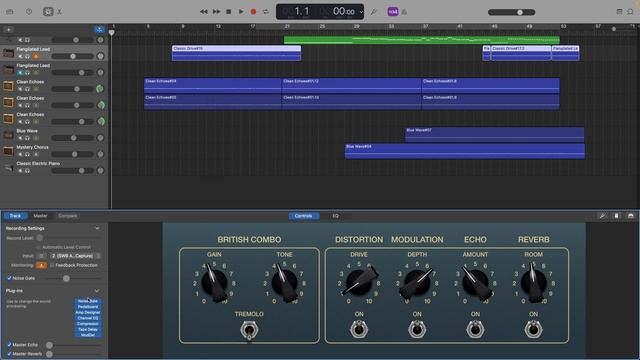Open the Tuner icon
Viewport: 640px width, 360px height.
click(373, 12)
